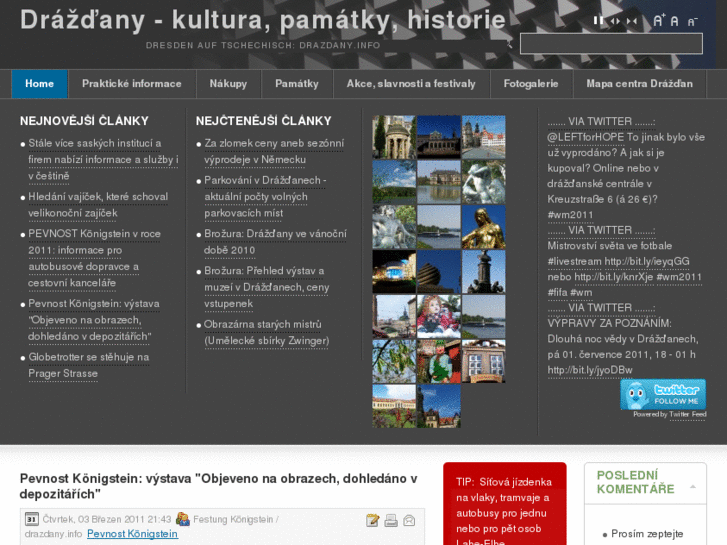
Task: Open main article title Pevnost Königstein: výstava
Action: point(218,486)
